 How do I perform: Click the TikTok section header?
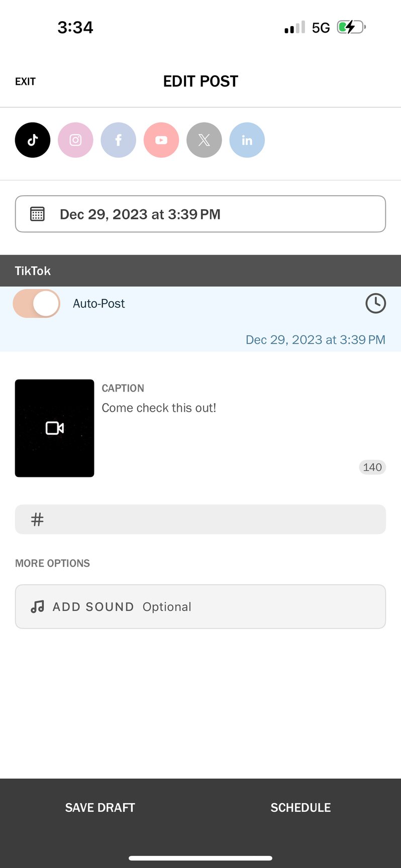pyautogui.click(x=33, y=271)
